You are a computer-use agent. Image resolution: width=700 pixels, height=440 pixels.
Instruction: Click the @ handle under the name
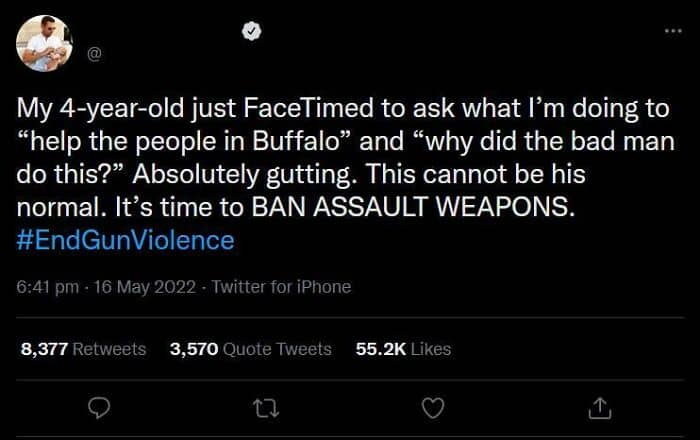click(95, 56)
